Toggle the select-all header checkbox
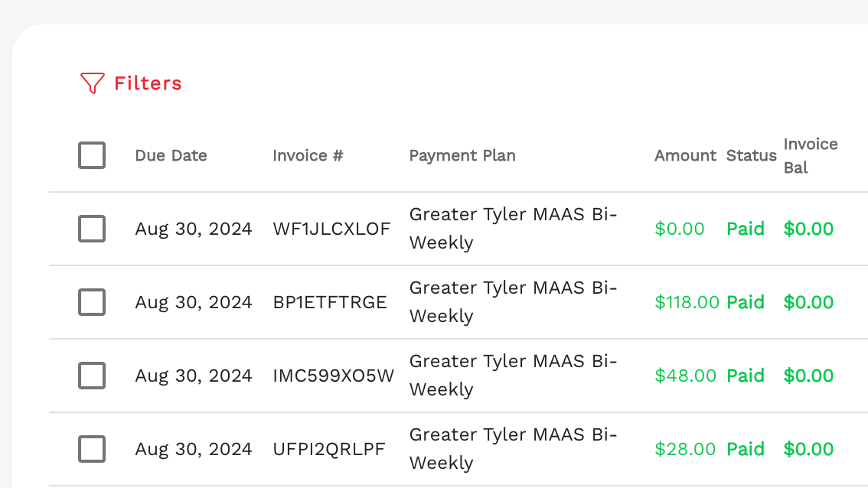868x488 pixels. point(92,155)
